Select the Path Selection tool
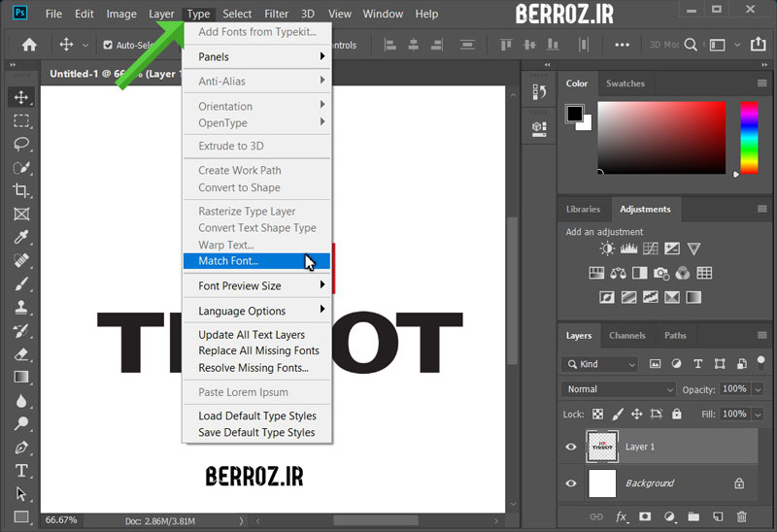This screenshot has width=777, height=532. pos(20,494)
